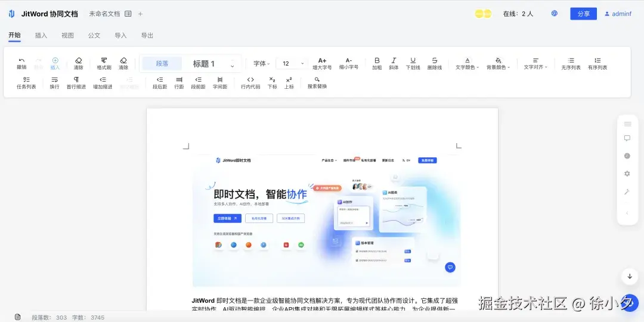This screenshot has height=322, width=644.
Task: Switch to the 导入 tab
Action: click(x=120, y=35)
